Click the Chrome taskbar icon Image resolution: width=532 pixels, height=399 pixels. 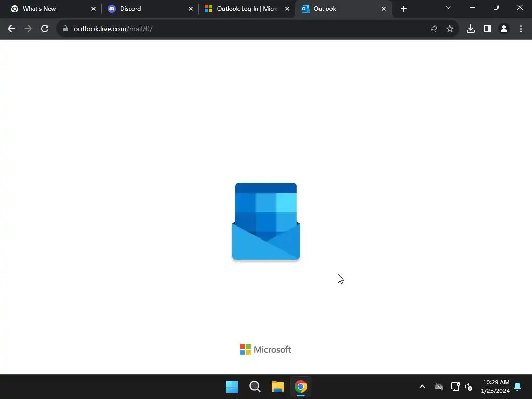tap(301, 387)
